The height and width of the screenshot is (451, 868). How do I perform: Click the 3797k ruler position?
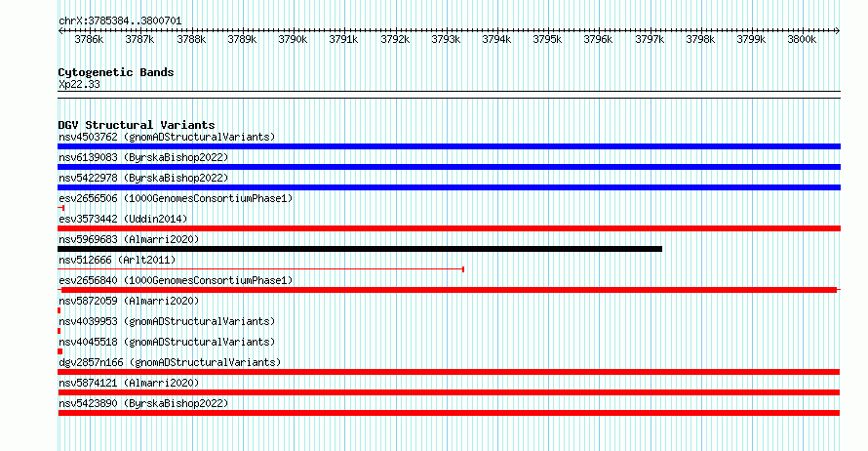click(650, 39)
